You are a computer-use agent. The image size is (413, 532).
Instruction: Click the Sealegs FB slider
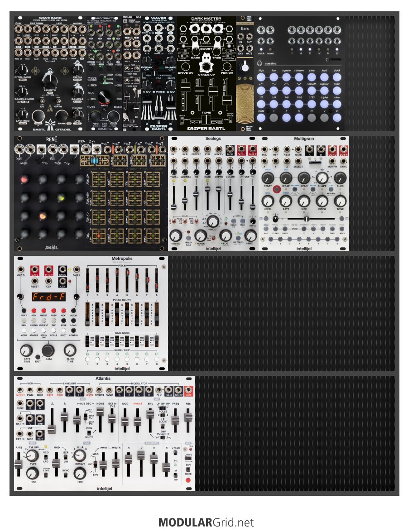click(196, 195)
